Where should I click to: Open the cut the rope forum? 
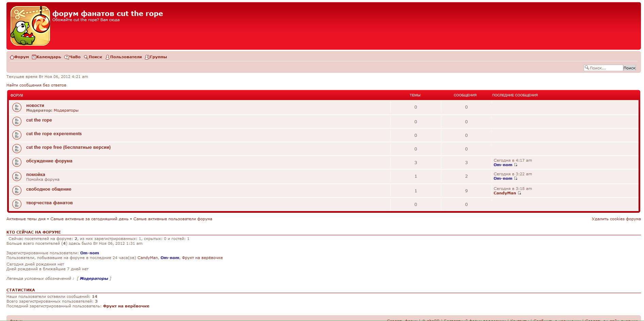(x=39, y=120)
